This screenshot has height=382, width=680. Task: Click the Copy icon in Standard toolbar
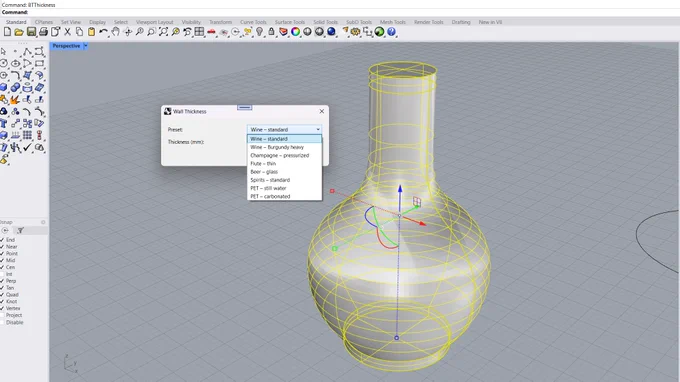pyautogui.click(x=79, y=32)
